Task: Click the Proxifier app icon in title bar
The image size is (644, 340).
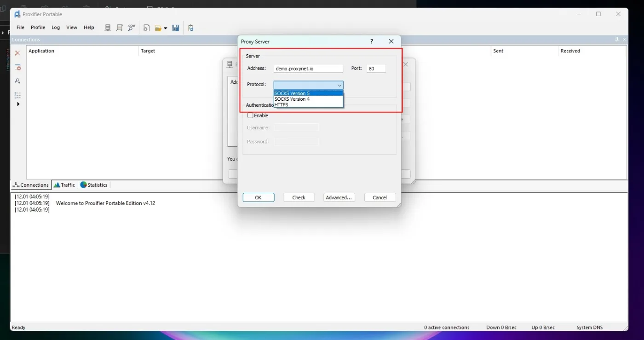Action: [17, 14]
